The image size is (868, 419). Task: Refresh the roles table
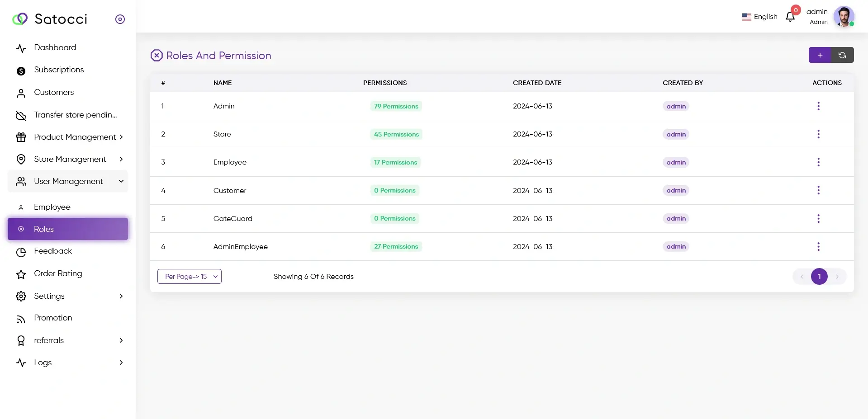842,55
